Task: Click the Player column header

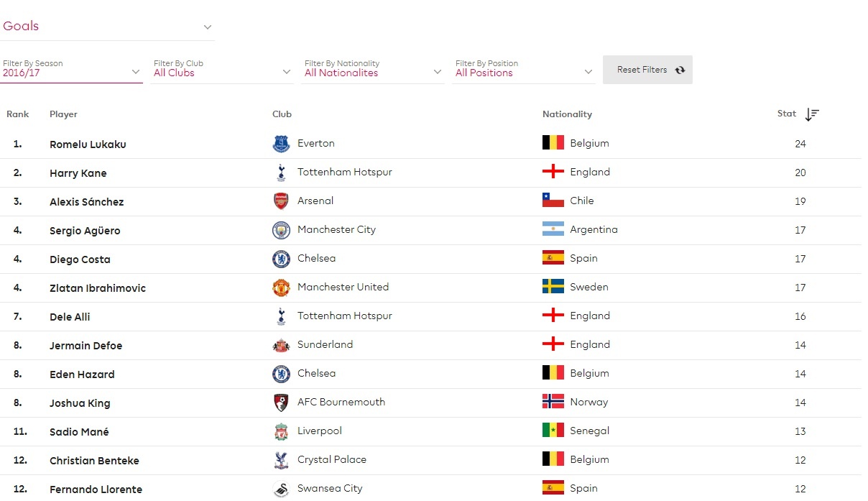Action: point(63,114)
